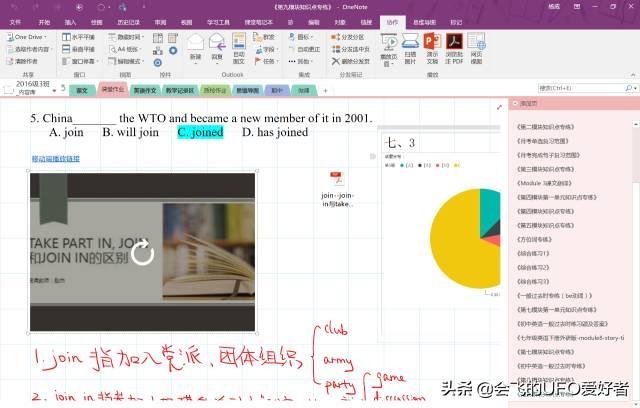Screen dimensions: 640x408
Task: Open page 《综合练习2》
Action: pyautogui.click(x=533, y=268)
